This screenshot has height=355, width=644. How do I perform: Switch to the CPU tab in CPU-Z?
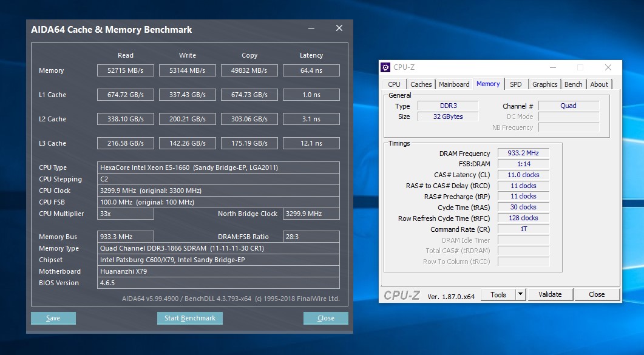point(394,84)
